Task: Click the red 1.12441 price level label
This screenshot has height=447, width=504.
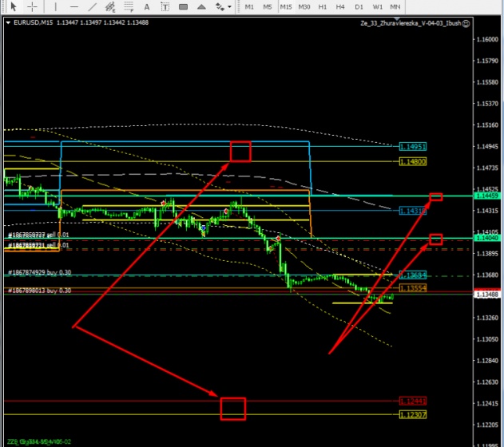Action: click(412, 401)
